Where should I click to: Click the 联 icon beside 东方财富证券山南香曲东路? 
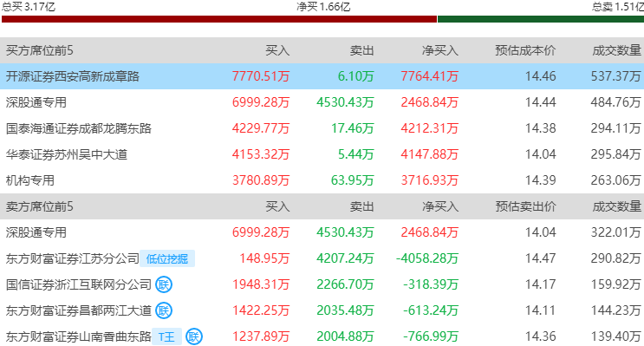tap(194, 336)
